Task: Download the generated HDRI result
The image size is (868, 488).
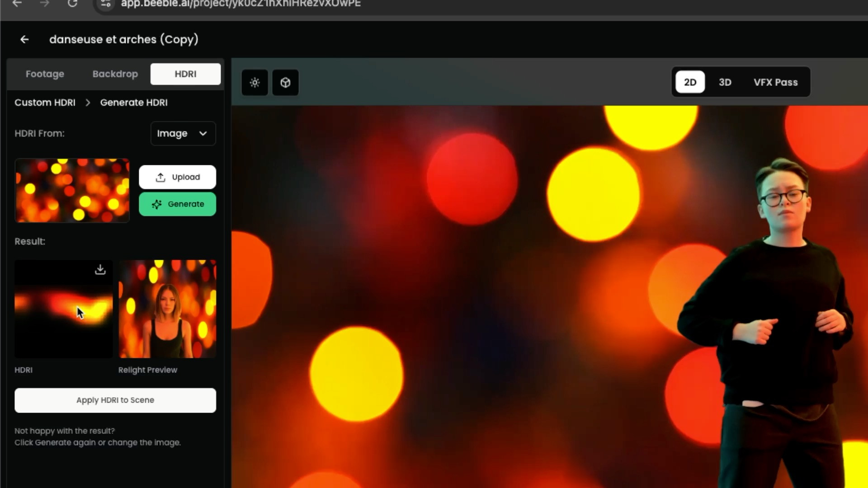Action: [x=100, y=270]
